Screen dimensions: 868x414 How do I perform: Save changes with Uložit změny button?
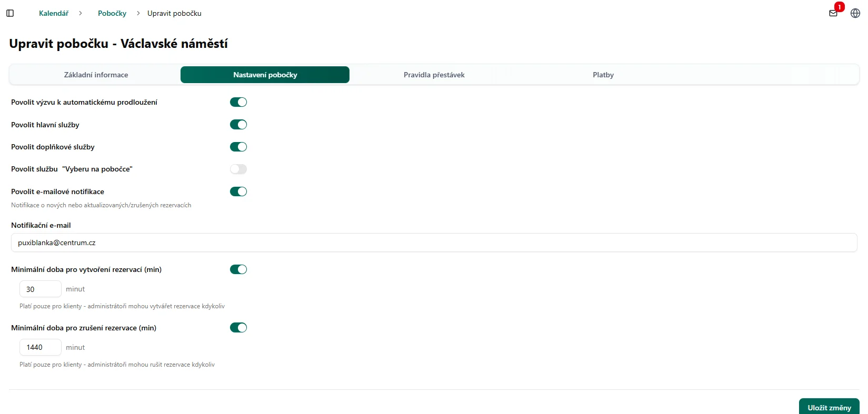point(829,407)
